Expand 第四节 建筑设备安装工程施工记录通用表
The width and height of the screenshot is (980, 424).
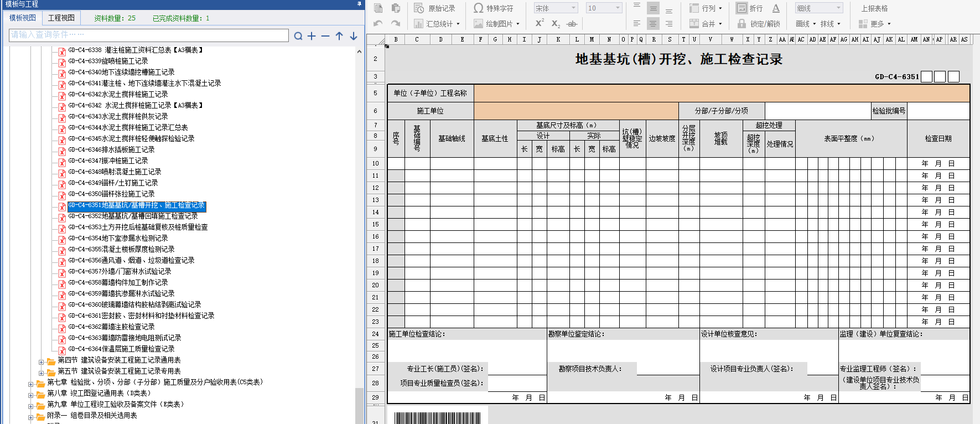(41, 362)
